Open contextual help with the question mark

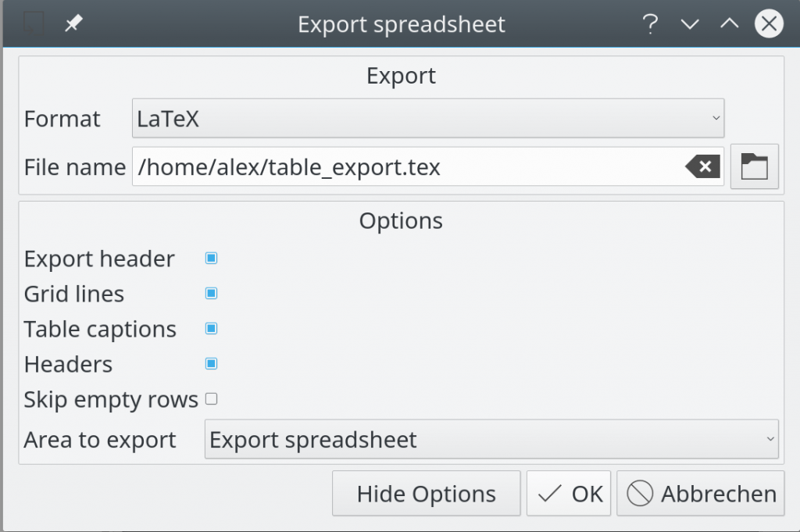[650, 24]
